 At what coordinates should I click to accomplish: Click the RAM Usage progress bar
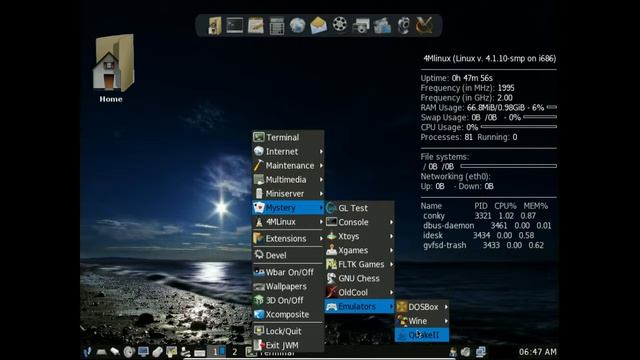(551, 107)
